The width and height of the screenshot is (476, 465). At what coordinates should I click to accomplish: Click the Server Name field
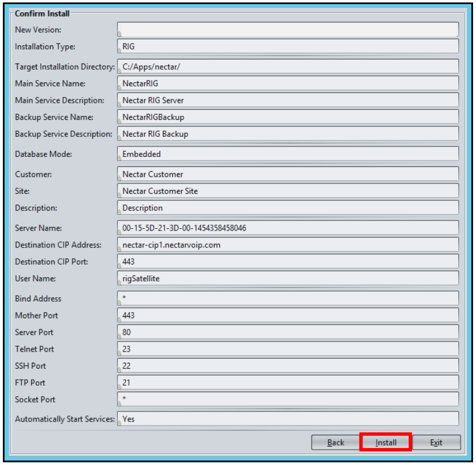(288, 228)
